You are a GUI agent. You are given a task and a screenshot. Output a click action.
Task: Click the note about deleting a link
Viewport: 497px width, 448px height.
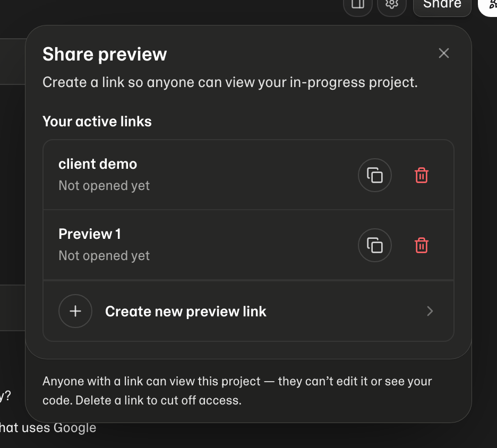click(x=237, y=391)
